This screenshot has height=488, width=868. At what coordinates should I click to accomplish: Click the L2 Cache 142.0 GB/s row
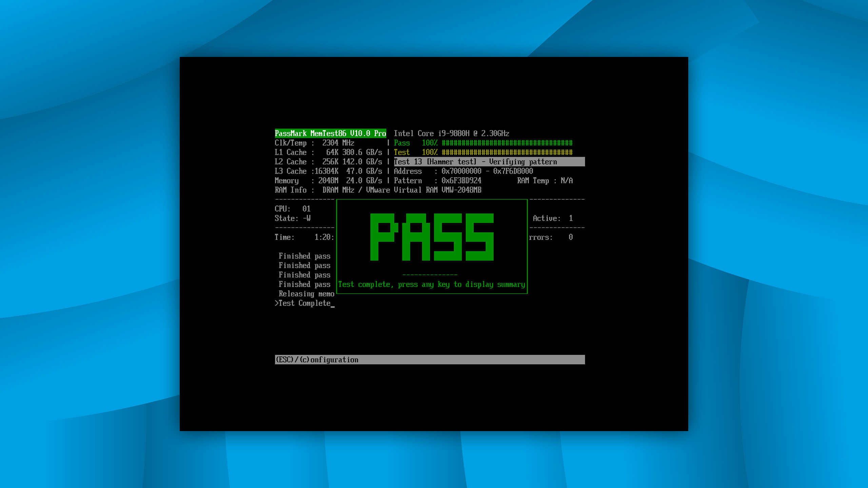(328, 162)
